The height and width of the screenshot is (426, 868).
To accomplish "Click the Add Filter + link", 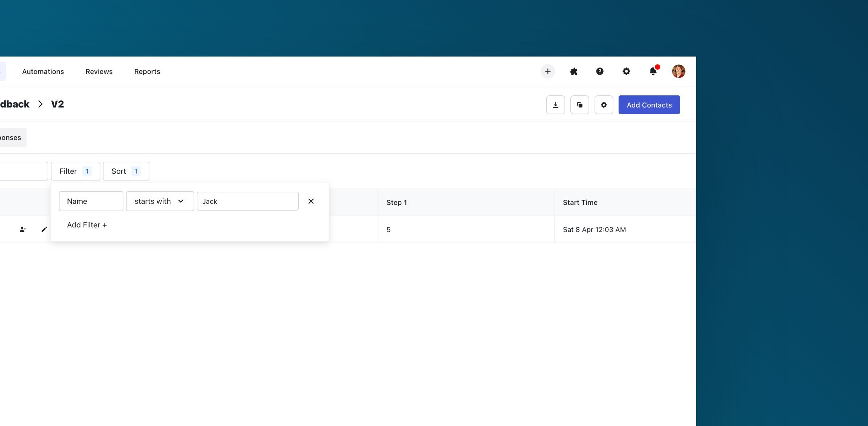I will (x=87, y=225).
